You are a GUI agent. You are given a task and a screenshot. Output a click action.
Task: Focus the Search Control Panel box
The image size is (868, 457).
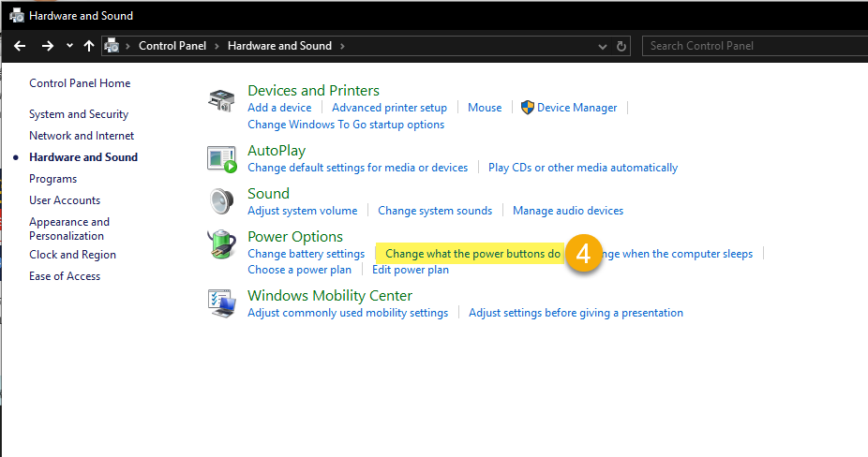pos(755,46)
